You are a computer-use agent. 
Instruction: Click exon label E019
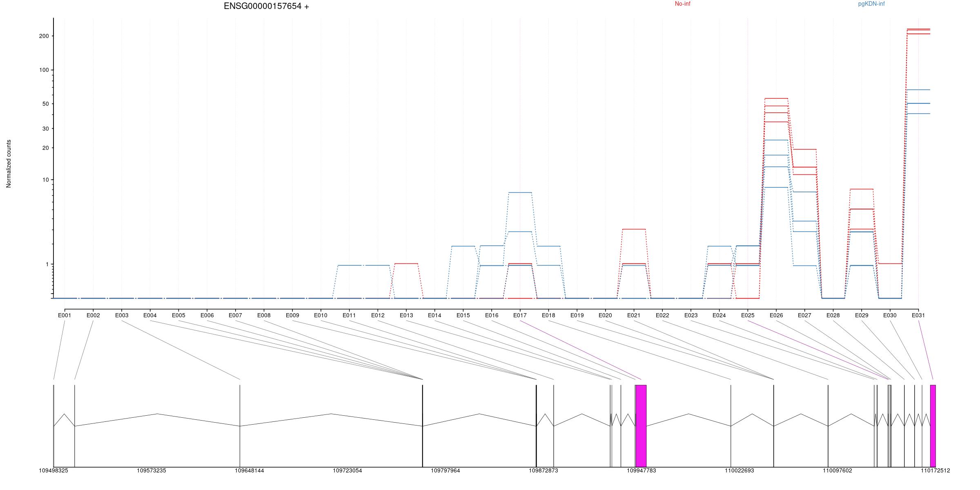pyautogui.click(x=577, y=315)
